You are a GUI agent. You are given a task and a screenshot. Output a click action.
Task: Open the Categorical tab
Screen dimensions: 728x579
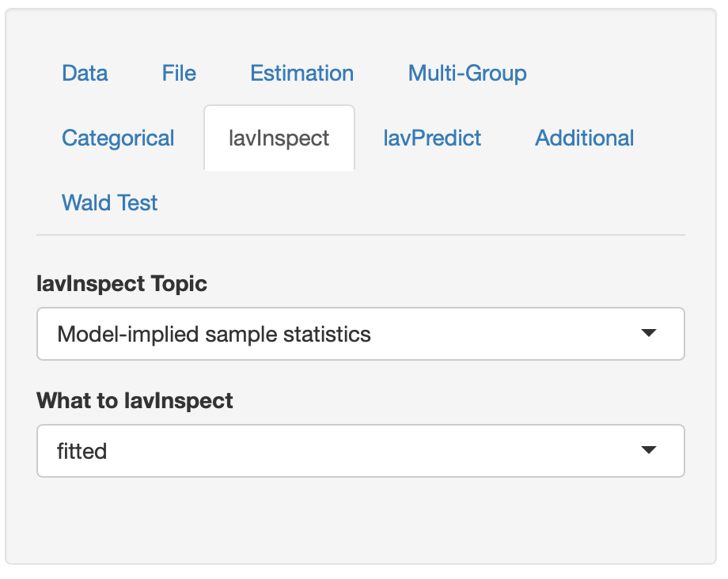click(x=118, y=138)
